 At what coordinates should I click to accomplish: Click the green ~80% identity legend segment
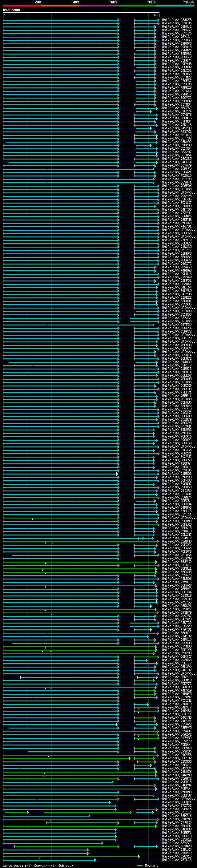coord(137,6)
